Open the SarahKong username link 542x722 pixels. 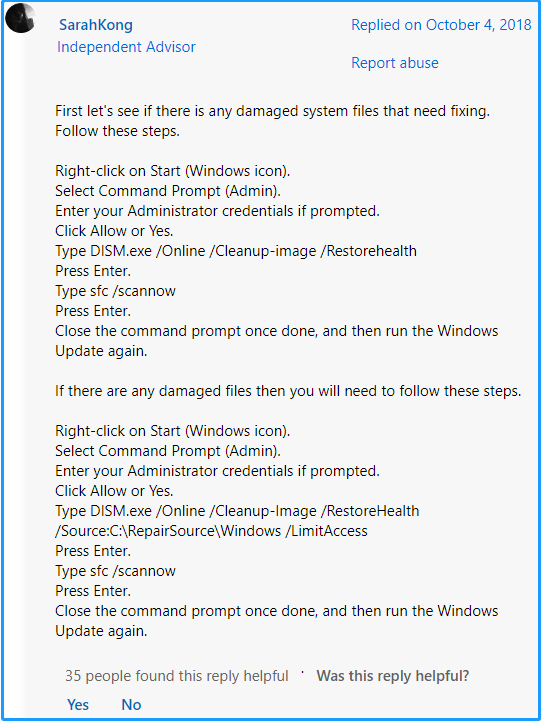pyautogui.click(x=96, y=25)
